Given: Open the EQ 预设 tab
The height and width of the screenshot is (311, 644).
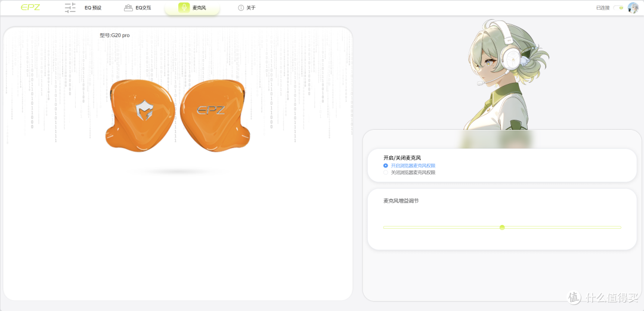Looking at the screenshot, I should coord(93,8).
